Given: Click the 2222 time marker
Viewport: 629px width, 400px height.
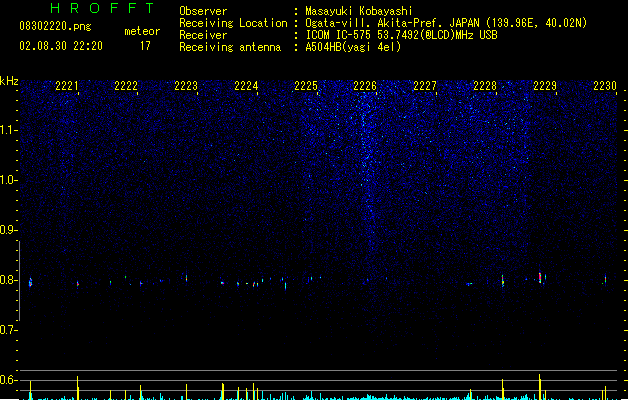Looking at the screenshot, I should click(126, 86).
